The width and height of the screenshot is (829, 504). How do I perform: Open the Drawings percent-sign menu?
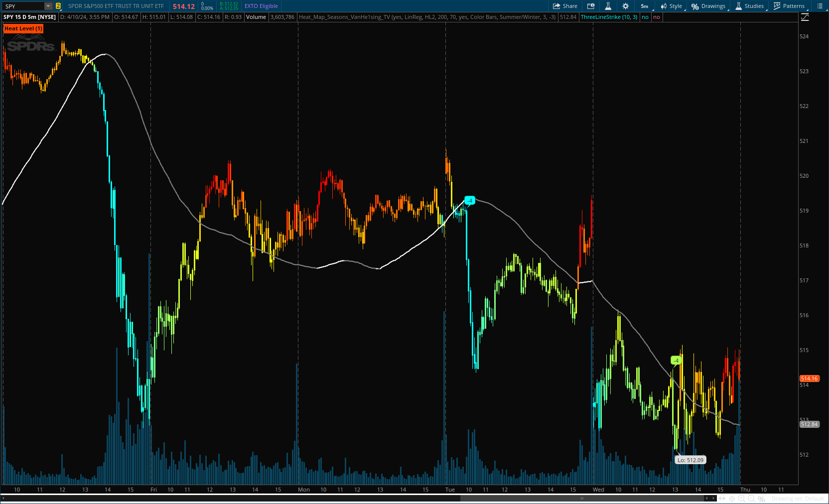click(x=708, y=6)
